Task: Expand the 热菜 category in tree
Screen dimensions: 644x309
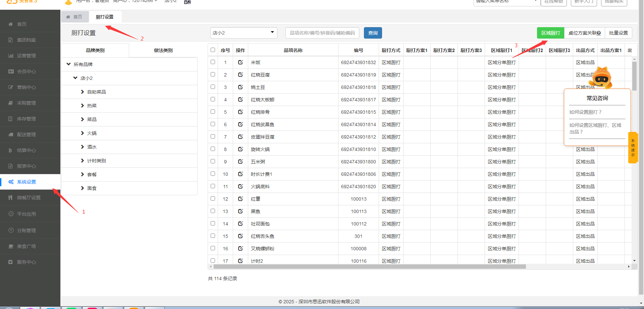Action: coord(83,106)
